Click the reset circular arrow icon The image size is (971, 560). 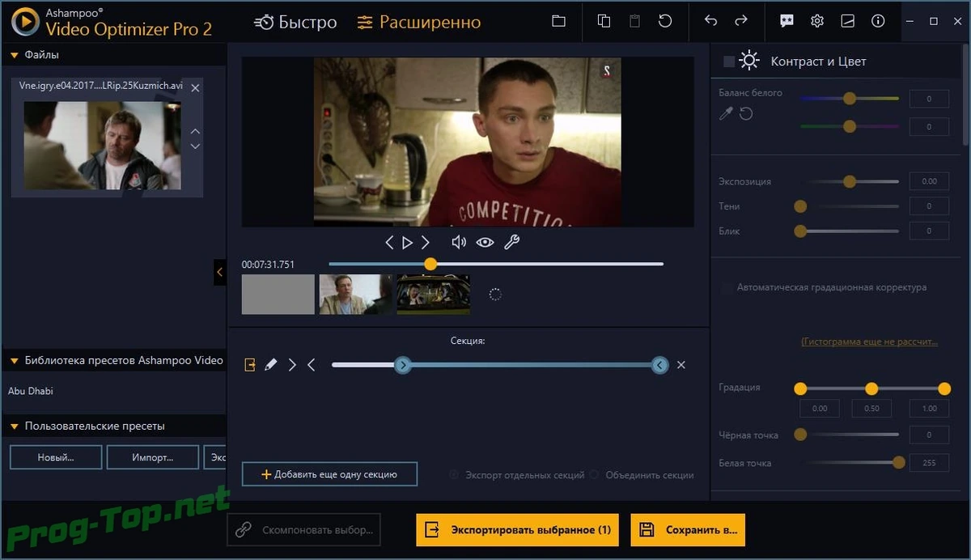click(665, 22)
